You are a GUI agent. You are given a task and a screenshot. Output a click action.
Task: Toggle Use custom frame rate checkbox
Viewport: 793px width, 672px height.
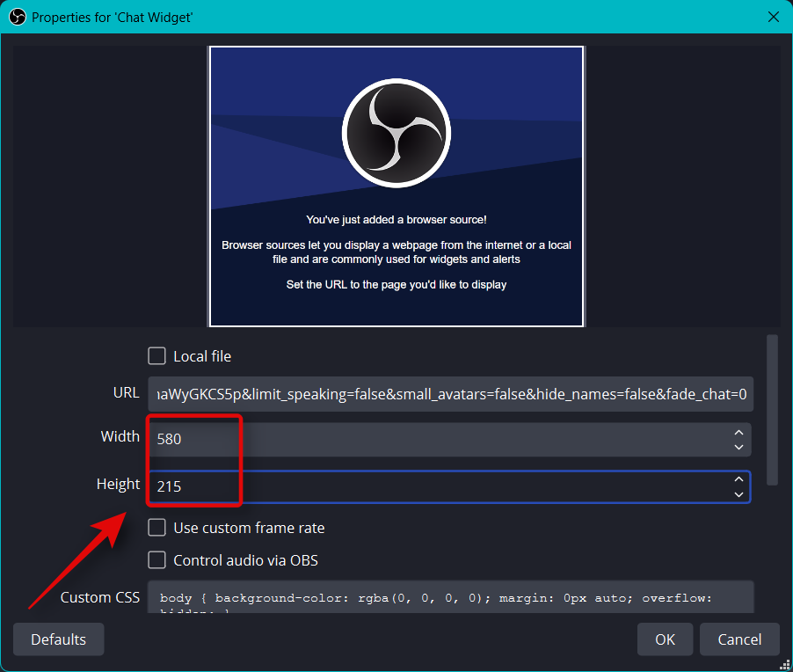coord(156,527)
